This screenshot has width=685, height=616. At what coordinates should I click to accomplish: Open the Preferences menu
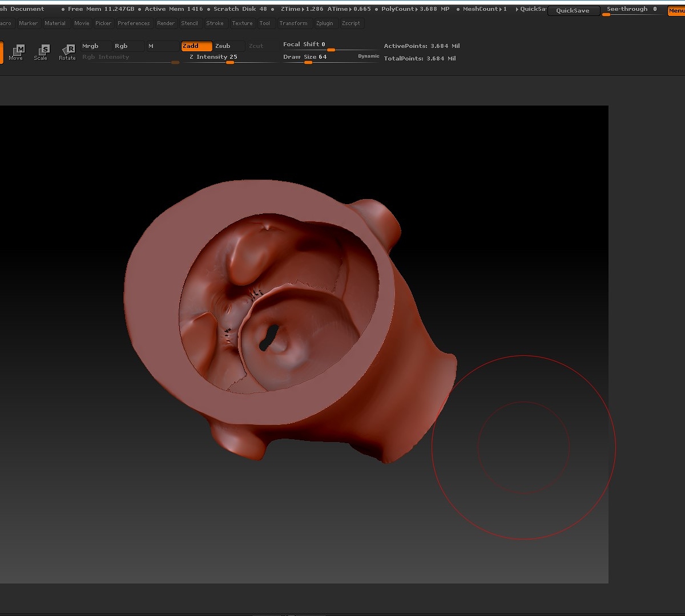click(x=134, y=23)
